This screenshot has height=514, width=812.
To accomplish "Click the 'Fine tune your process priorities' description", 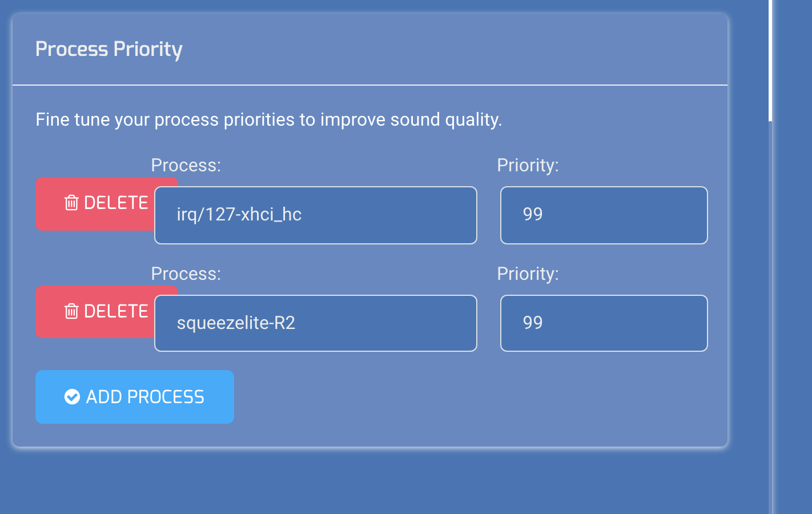I will 269,120.
